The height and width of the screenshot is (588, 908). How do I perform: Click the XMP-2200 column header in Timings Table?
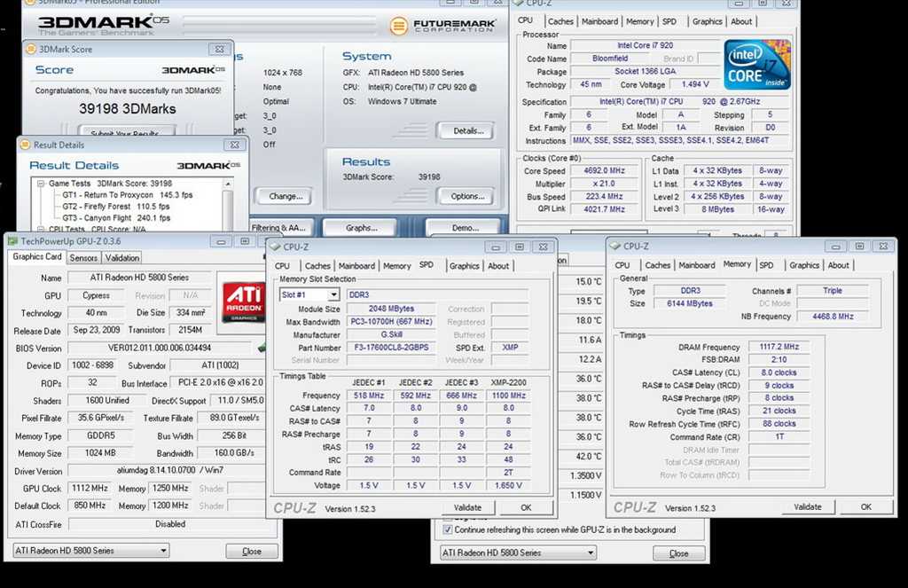(508, 382)
